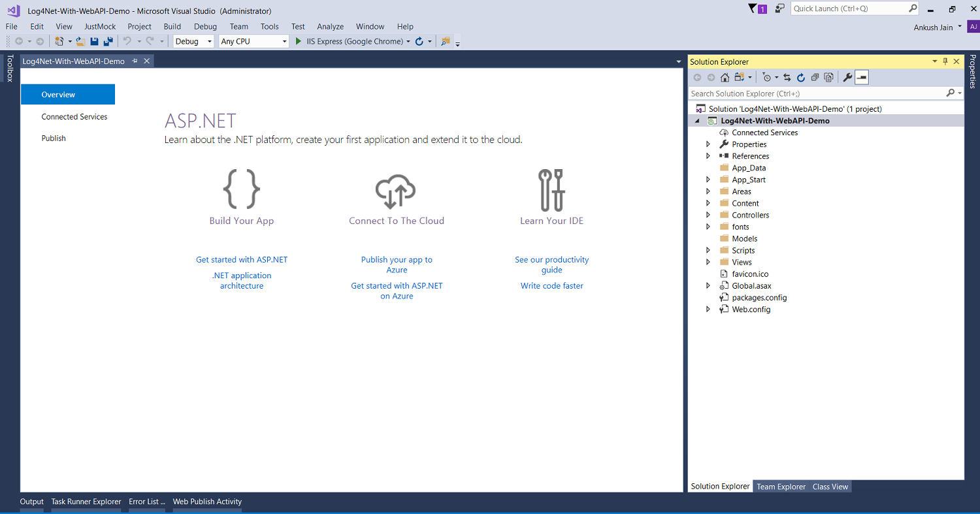Expand the Views folder
This screenshot has width=980, height=514.
pos(708,262)
